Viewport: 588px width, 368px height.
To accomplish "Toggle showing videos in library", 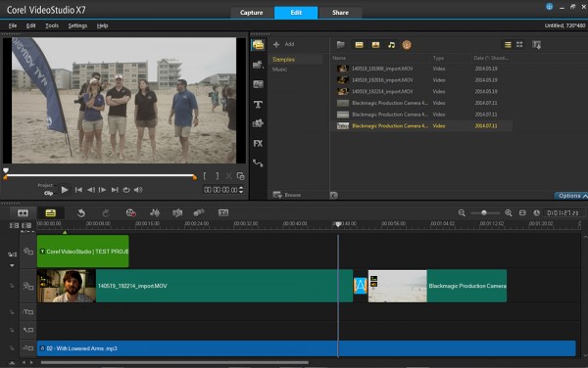I will [x=359, y=45].
